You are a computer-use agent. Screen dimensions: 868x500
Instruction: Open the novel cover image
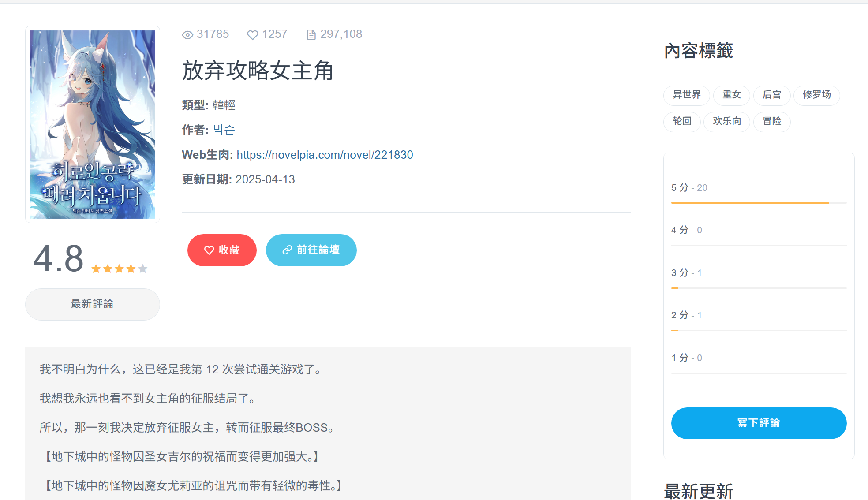tap(92, 124)
